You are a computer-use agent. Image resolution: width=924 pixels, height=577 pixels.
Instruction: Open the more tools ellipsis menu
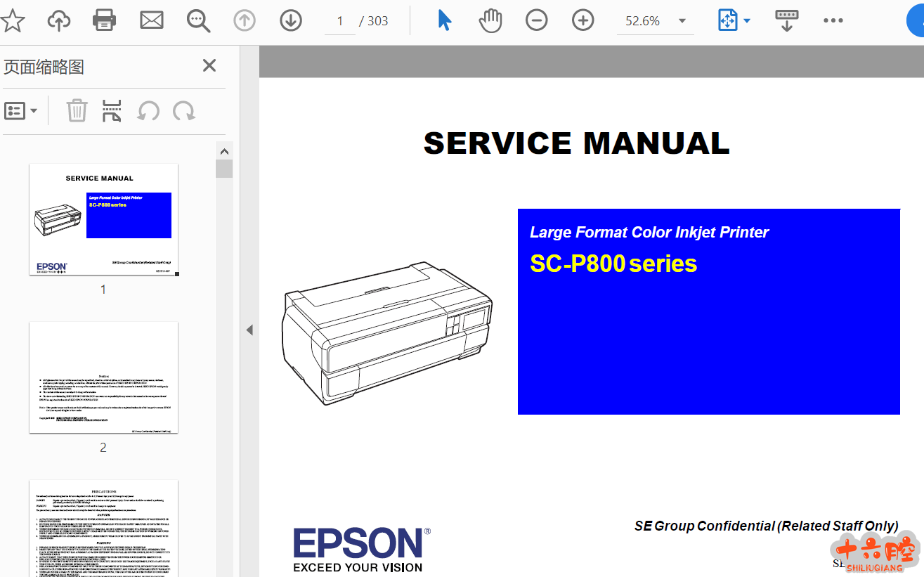833,21
